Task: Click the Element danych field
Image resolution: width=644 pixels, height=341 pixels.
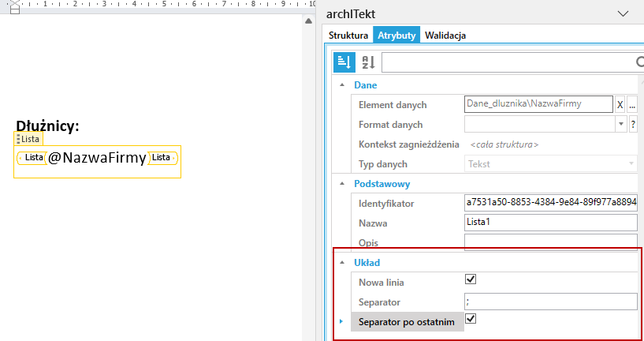Action: pos(538,104)
